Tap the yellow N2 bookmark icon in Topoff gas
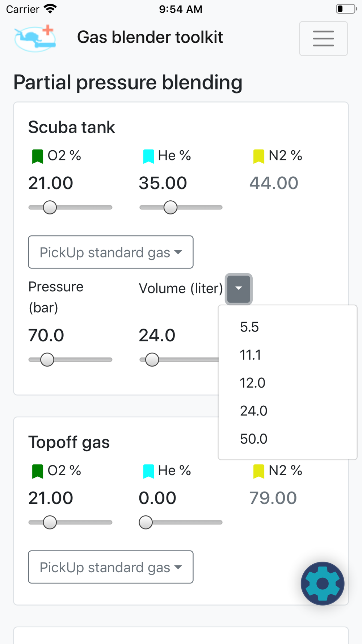Screen dimensions: 362x644 click(259, 472)
